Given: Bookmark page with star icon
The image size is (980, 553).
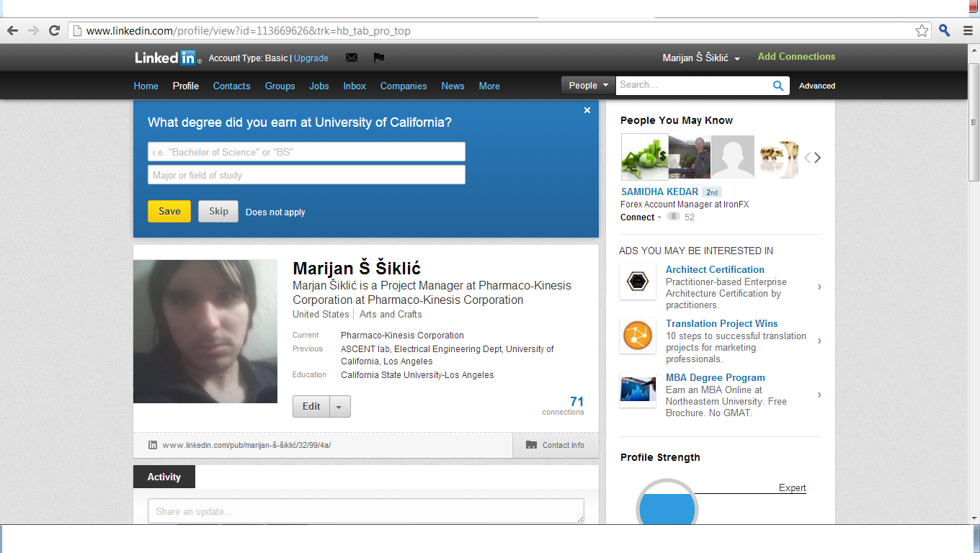Looking at the screenshot, I should pyautogui.click(x=922, y=30).
